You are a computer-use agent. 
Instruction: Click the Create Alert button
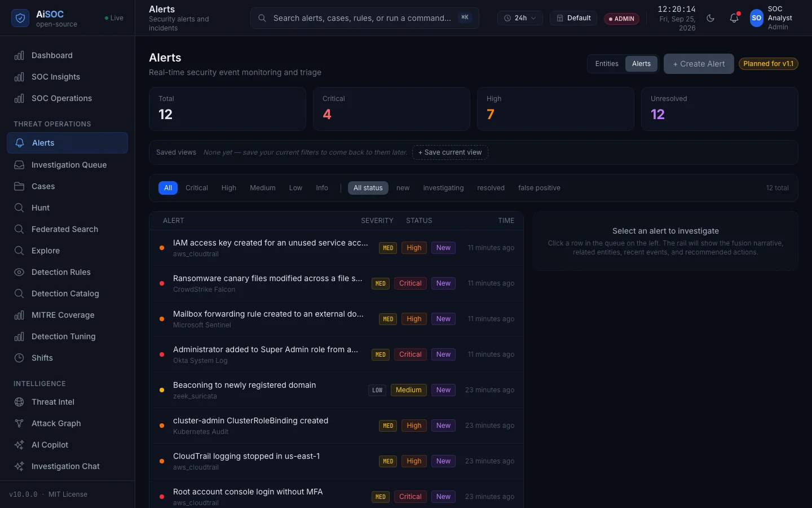point(699,64)
